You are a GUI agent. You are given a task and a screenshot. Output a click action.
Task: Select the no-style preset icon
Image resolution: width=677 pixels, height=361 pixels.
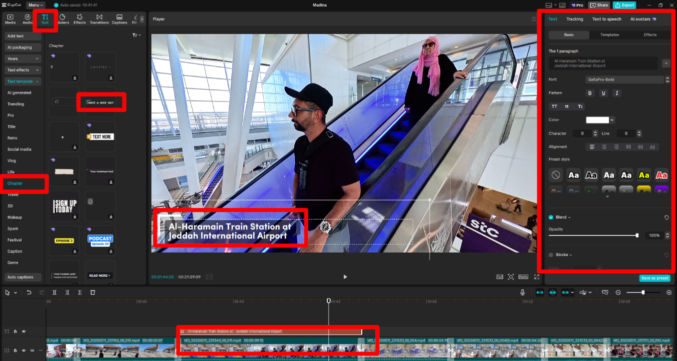click(556, 175)
